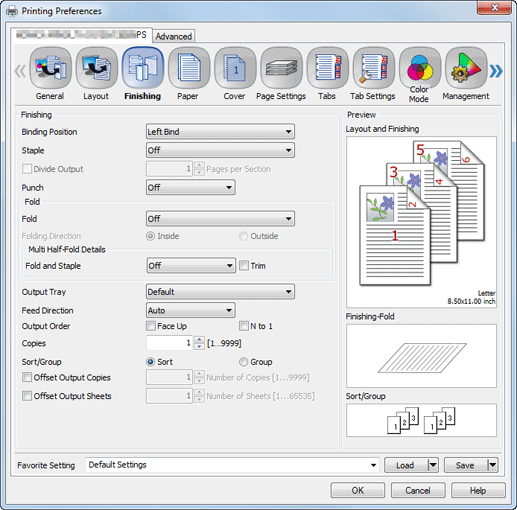
Task: Open the Cover settings icon
Action: pos(235,68)
